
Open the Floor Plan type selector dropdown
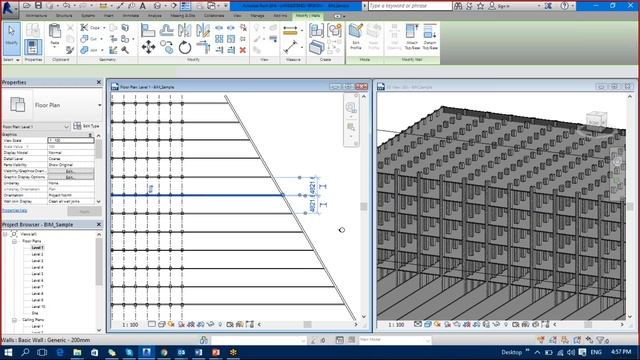point(100,105)
